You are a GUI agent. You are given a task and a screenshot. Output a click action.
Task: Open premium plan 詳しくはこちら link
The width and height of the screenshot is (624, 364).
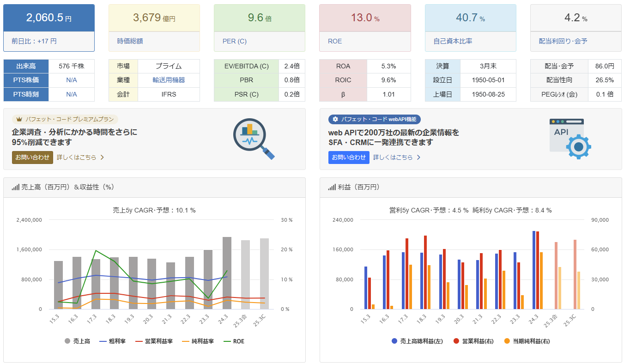tap(77, 158)
